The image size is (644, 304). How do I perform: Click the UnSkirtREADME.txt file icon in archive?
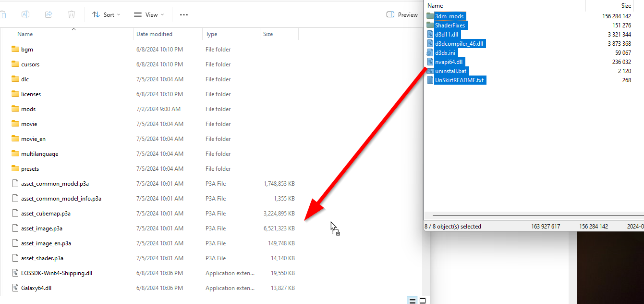pos(430,80)
